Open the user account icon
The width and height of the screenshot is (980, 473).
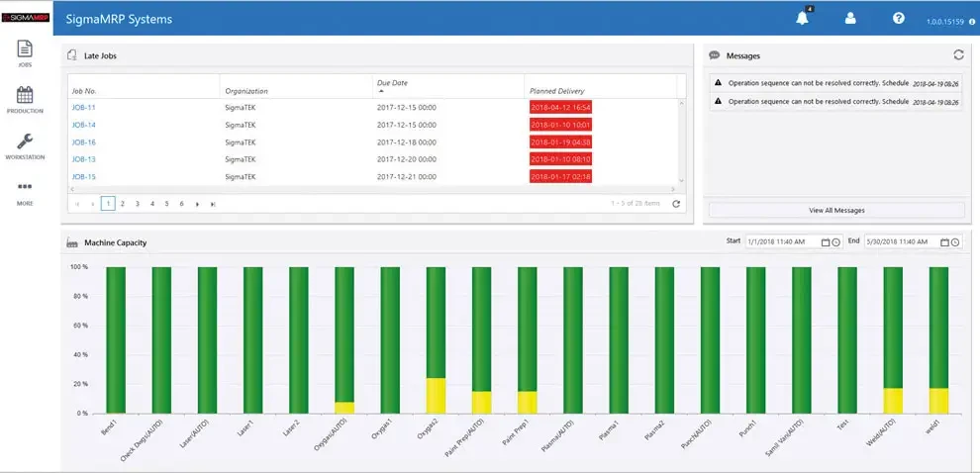click(849, 19)
